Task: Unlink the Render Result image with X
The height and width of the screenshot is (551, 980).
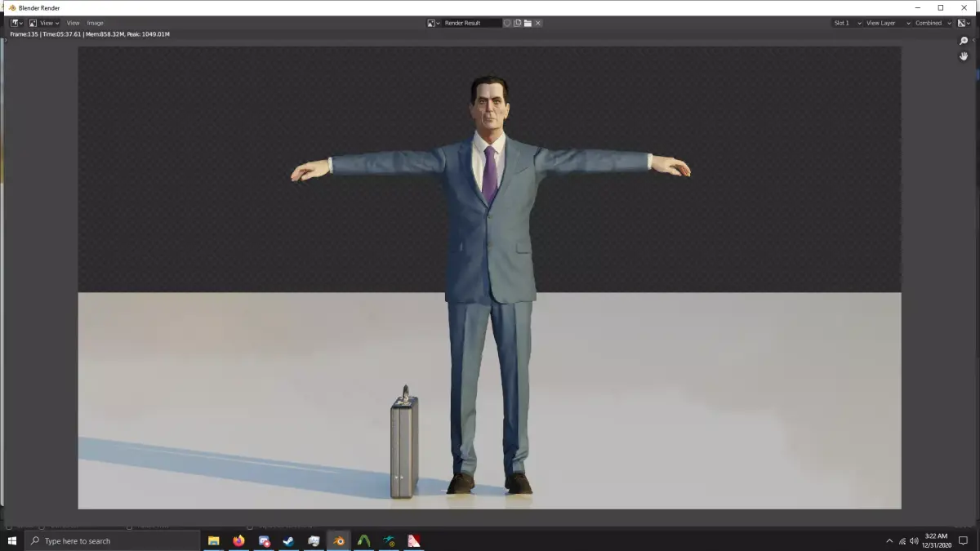Action: click(x=538, y=23)
